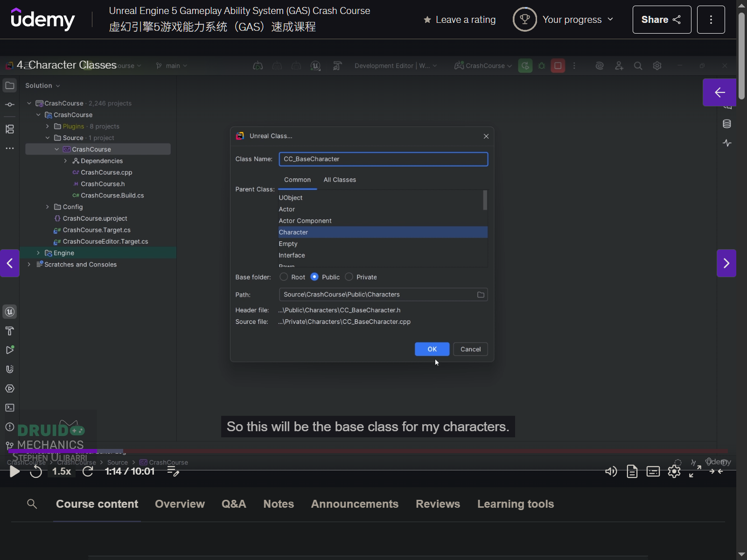Open the transcript panel icon
Screen dimensions: 747x560
(632, 471)
